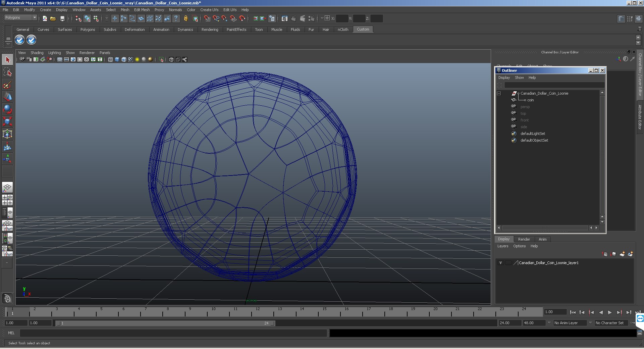644x349 pixels.
Task: Click the Snap to grids magnet icon
Action: point(207,19)
